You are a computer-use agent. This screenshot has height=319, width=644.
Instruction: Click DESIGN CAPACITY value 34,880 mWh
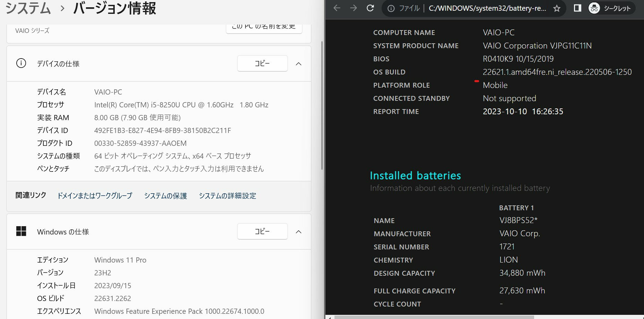pos(522,273)
